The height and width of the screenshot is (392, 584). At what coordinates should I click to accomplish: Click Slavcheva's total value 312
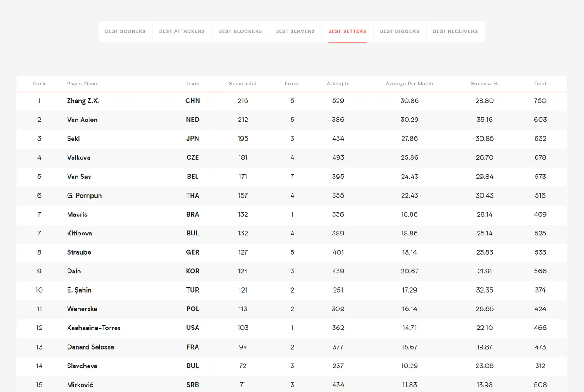click(x=540, y=366)
